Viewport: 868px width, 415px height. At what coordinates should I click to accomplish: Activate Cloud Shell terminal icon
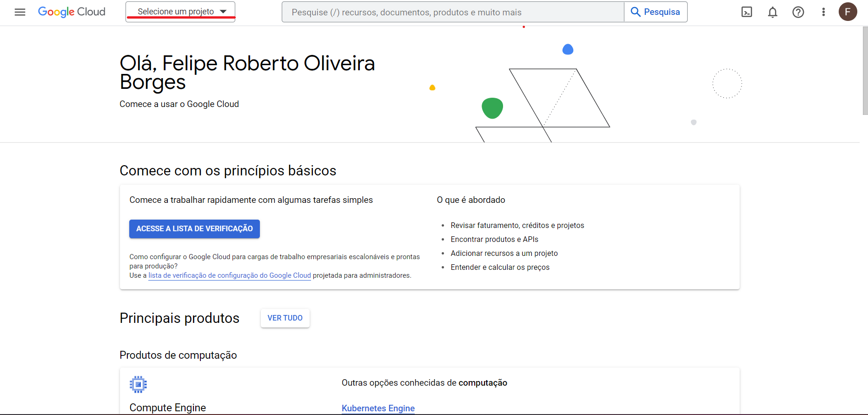point(747,12)
